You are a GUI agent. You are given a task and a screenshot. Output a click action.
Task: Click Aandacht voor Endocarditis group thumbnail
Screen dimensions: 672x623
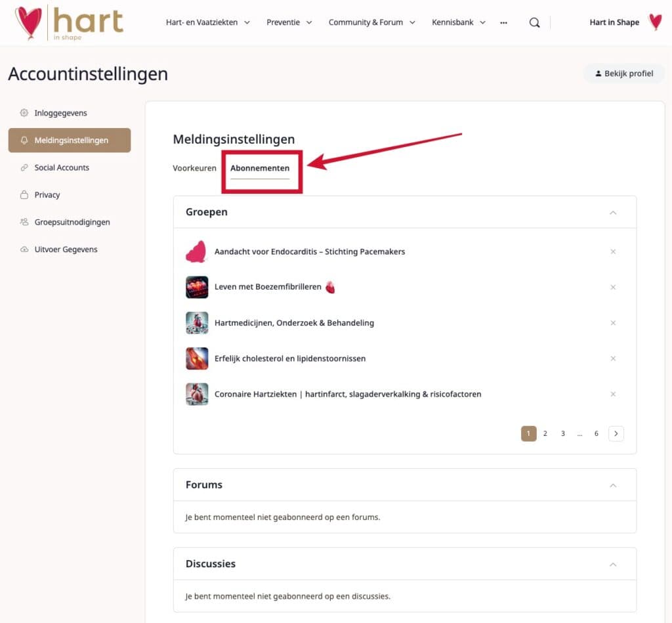pyautogui.click(x=197, y=251)
